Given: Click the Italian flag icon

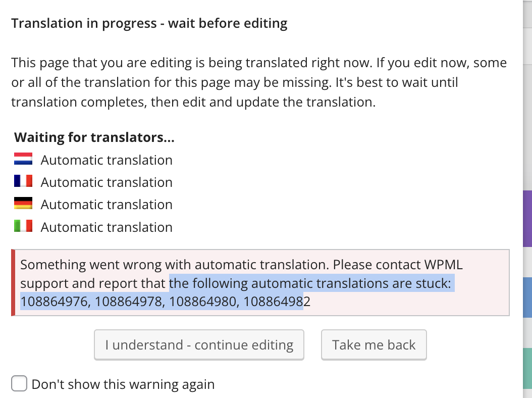Looking at the screenshot, I should pos(23,226).
